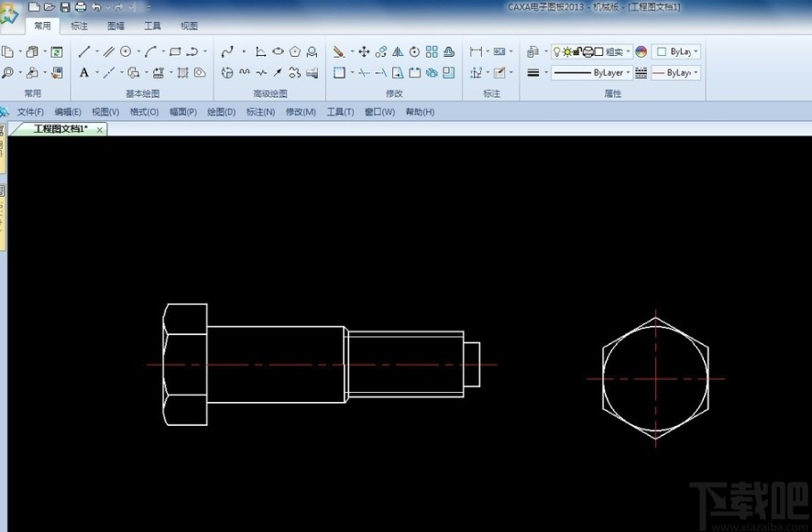
Task: Switch to the 工具 ribbon tab
Action: coord(152,26)
